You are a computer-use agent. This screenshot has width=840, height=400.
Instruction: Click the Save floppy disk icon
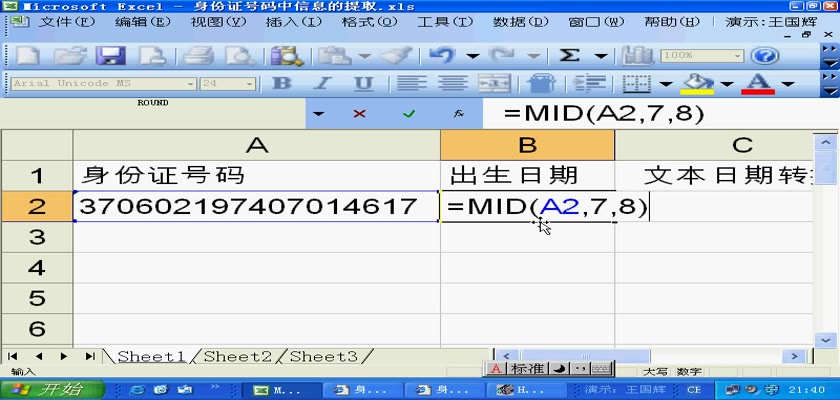(x=109, y=56)
